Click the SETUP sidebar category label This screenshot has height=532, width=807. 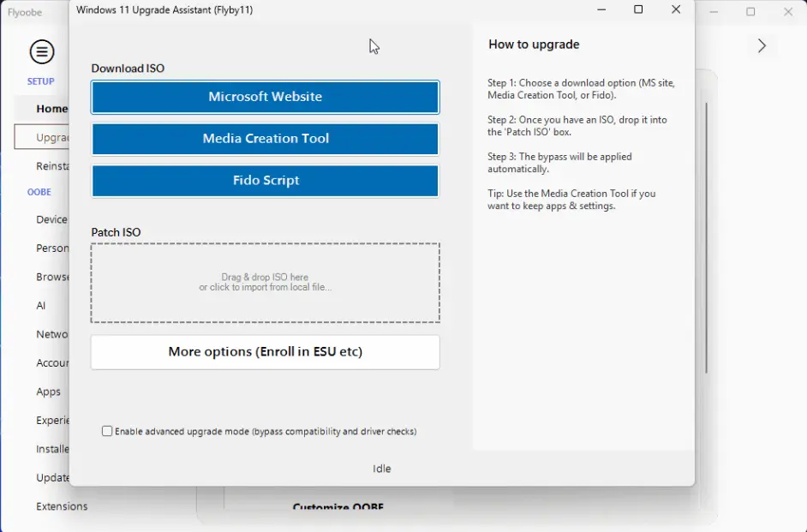[x=40, y=81]
